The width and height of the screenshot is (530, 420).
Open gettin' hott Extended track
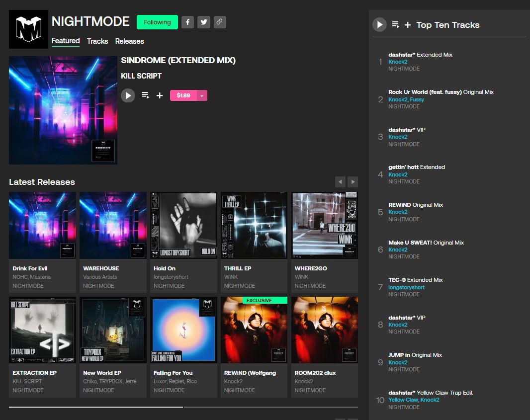pyautogui.click(x=417, y=167)
